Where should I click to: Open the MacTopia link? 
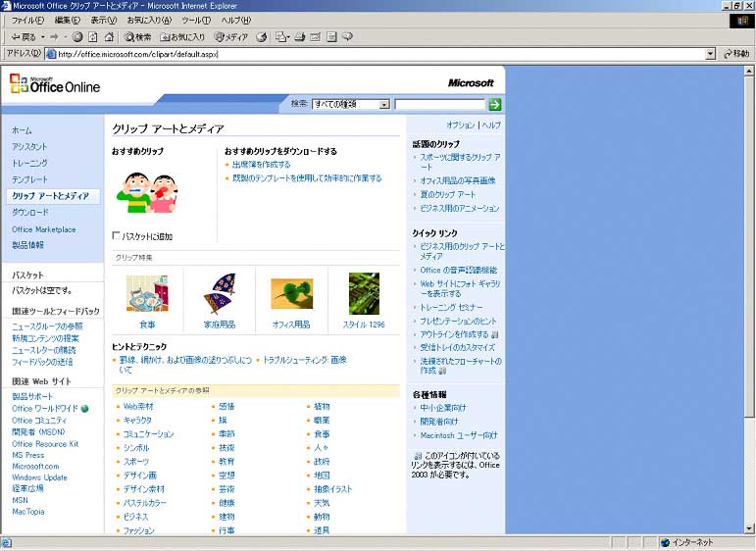pos(28,512)
